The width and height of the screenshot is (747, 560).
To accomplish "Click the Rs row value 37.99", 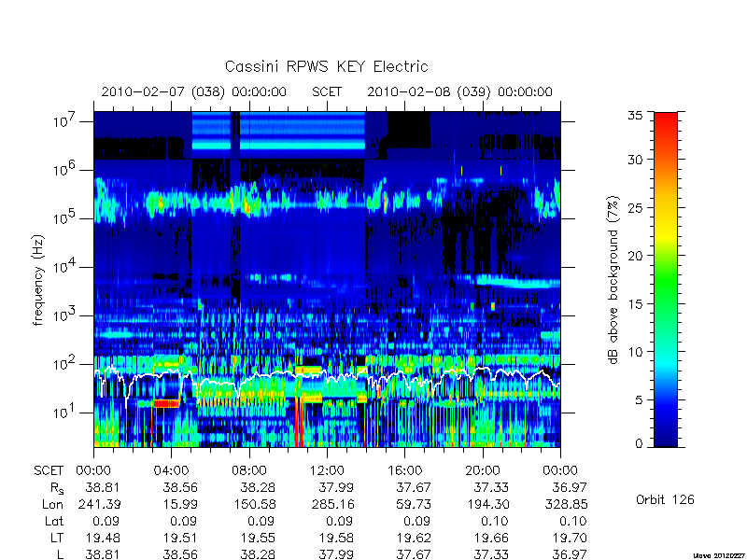I will pos(335,487).
